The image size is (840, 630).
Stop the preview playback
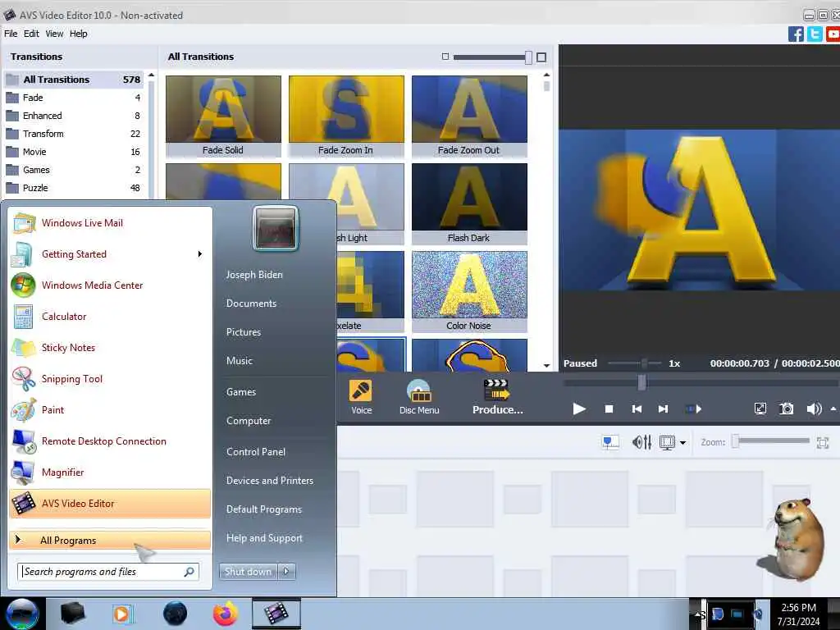[x=609, y=409]
